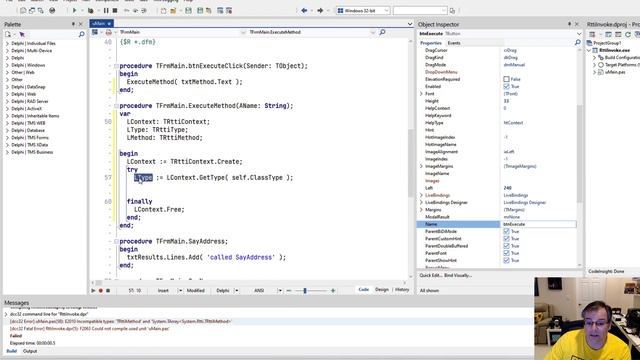Toggle the ElevationRequired False checkbox
640x360 pixels.
506,79
